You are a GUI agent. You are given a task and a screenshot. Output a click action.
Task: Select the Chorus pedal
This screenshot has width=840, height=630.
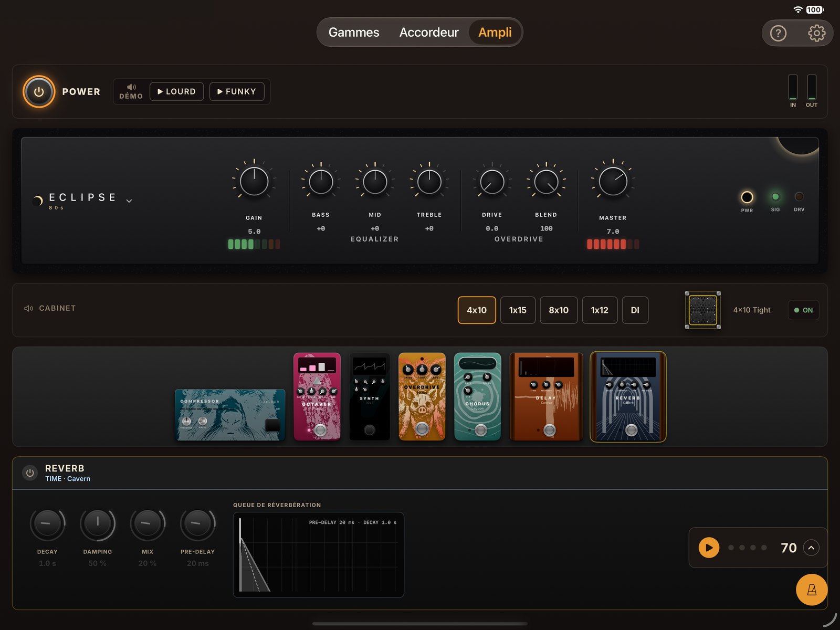pyautogui.click(x=477, y=396)
